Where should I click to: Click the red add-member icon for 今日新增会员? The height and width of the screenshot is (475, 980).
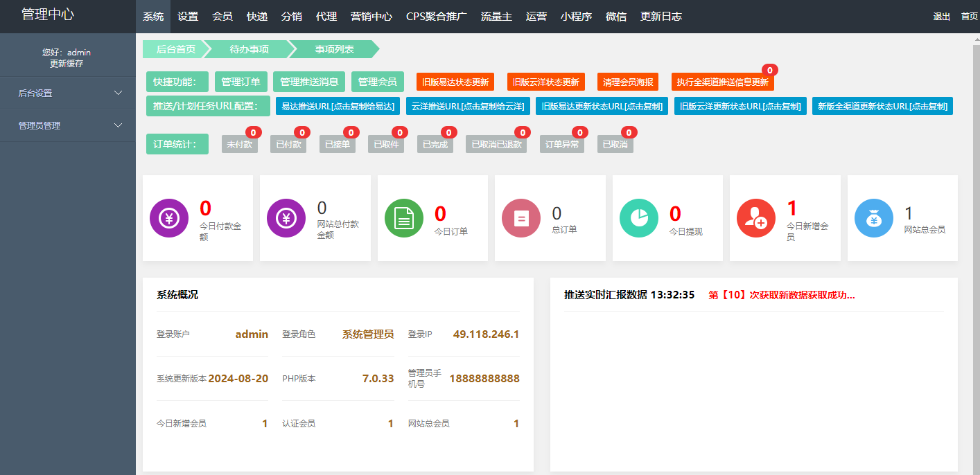click(x=755, y=218)
